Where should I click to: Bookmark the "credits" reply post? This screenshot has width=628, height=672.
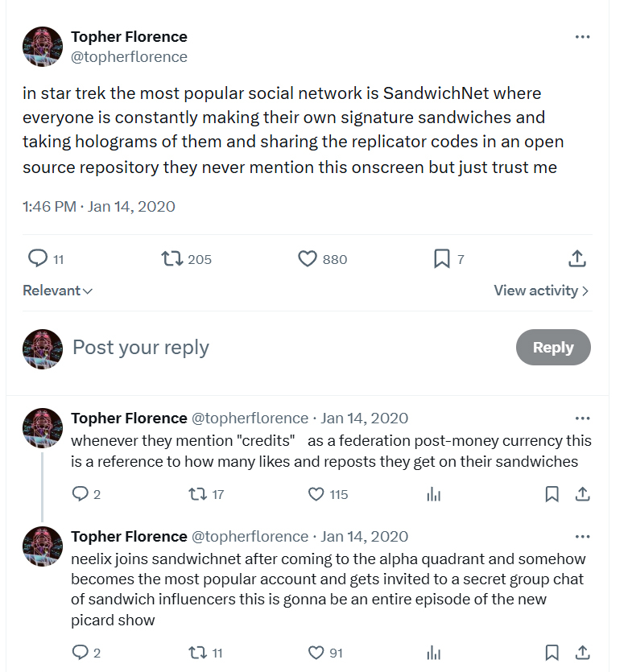(x=552, y=494)
